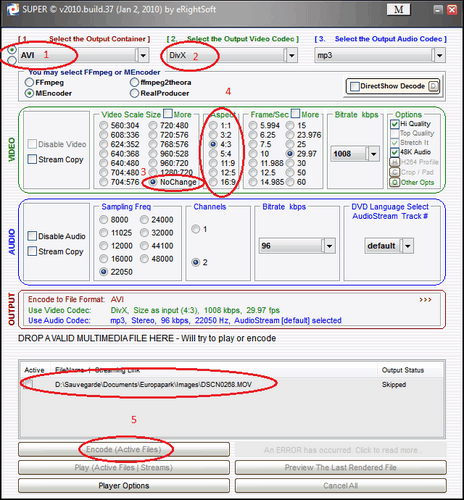The height and width of the screenshot is (500, 464).
Task: Open video bitrate 1008 kbps dropdown
Action: point(374,154)
